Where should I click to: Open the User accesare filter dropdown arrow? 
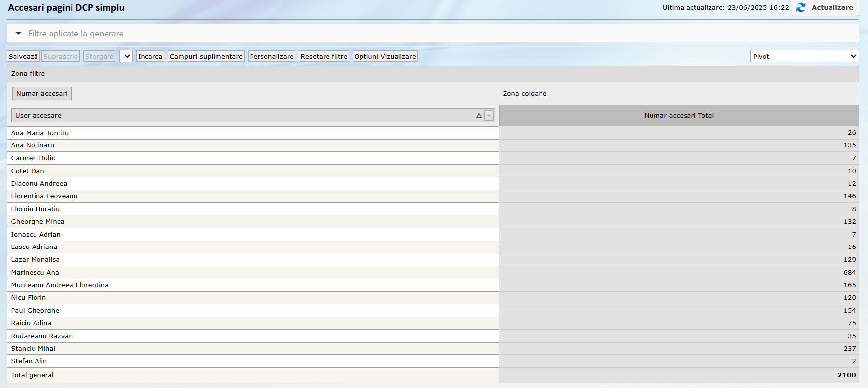[489, 116]
